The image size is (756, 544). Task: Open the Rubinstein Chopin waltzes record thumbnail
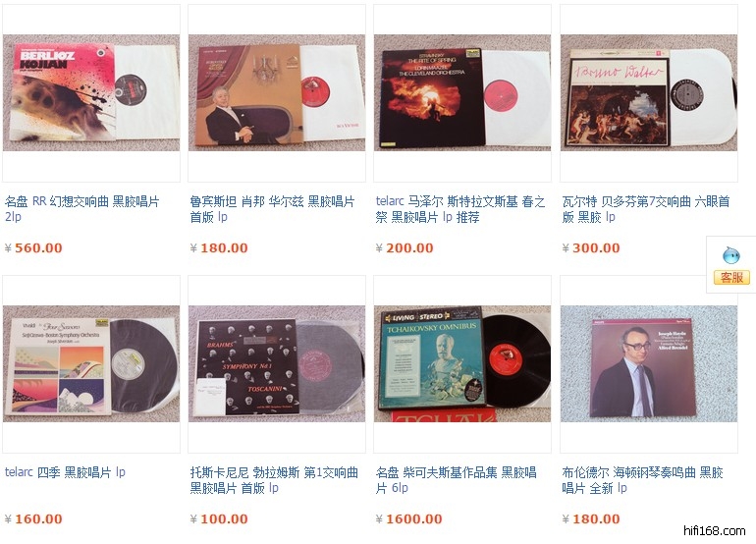pos(277,92)
